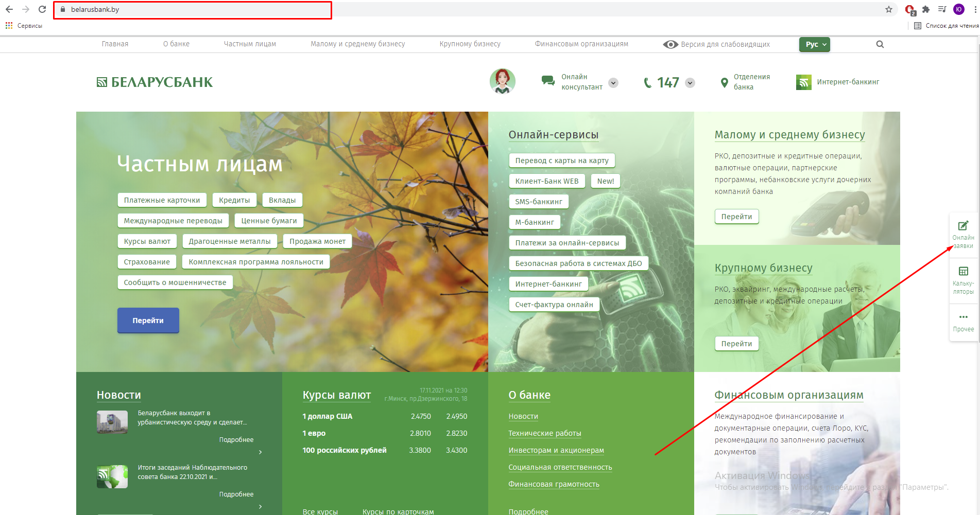The height and width of the screenshot is (515, 980).
Task: Open the Список для чтения reading list
Action: point(947,25)
